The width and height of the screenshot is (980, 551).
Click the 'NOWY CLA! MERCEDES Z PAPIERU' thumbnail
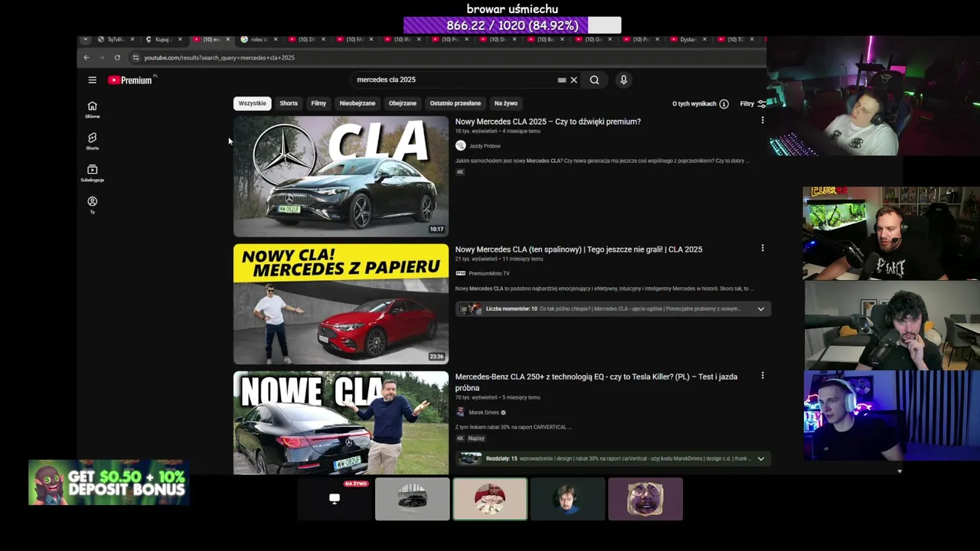coord(341,304)
